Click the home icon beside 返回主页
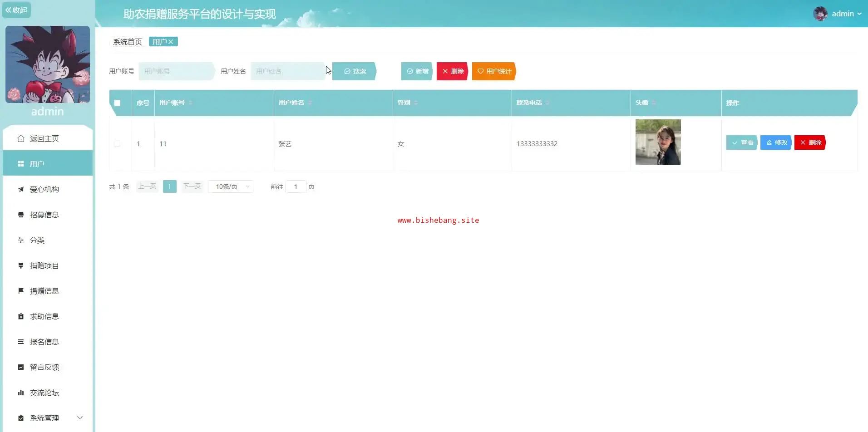 (x=21, y=138)
